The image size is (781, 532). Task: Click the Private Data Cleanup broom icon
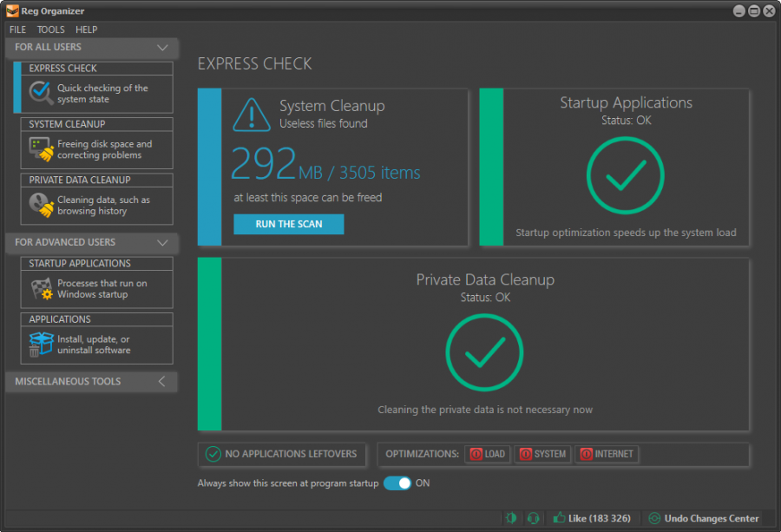tap(42, 205)
